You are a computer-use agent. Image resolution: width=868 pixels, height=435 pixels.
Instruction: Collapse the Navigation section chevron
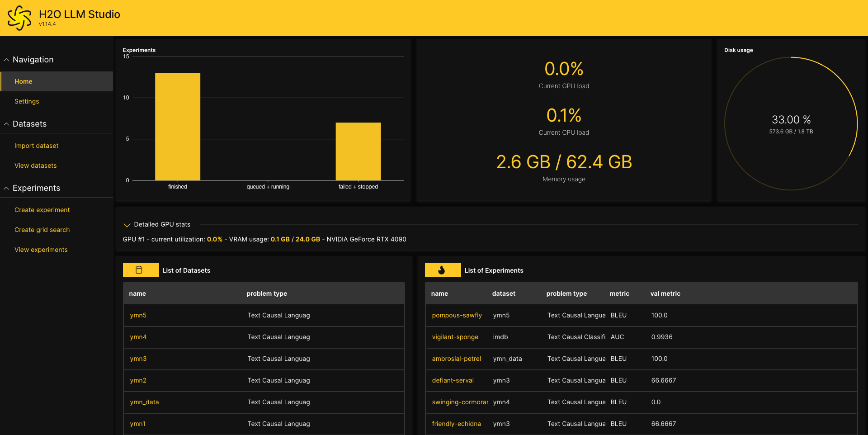coord(6,60)
